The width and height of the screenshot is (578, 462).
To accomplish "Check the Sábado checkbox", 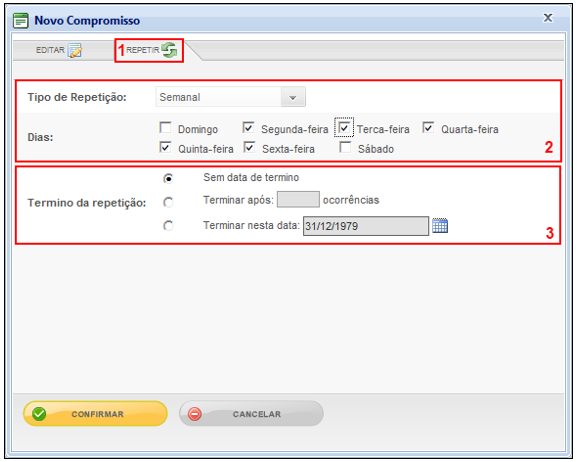I will 345,147.
